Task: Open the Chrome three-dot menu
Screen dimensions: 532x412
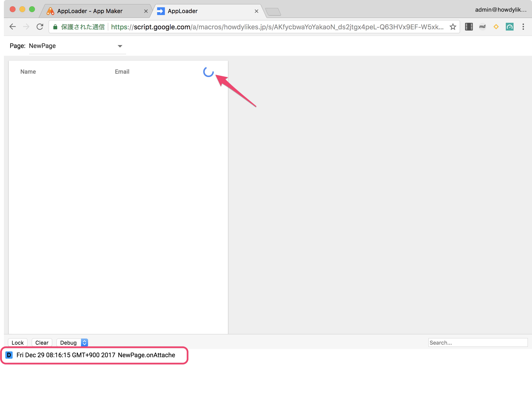Action: coord(523,27)
